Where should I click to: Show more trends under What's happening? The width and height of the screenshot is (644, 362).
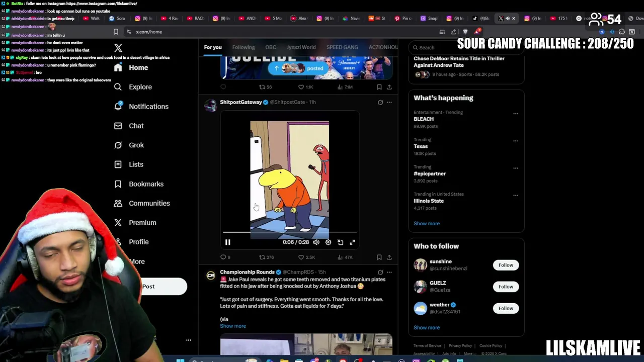pos(427,223)
